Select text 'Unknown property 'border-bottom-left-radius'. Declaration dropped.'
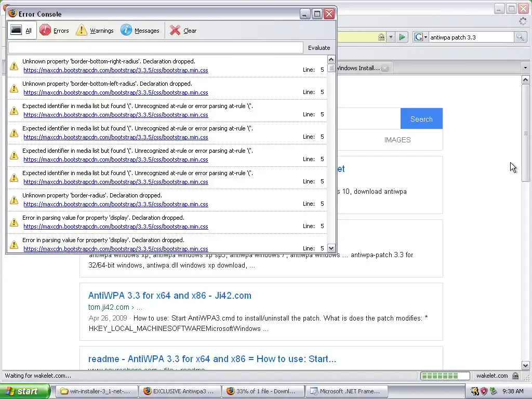 [x=107, y=84]
